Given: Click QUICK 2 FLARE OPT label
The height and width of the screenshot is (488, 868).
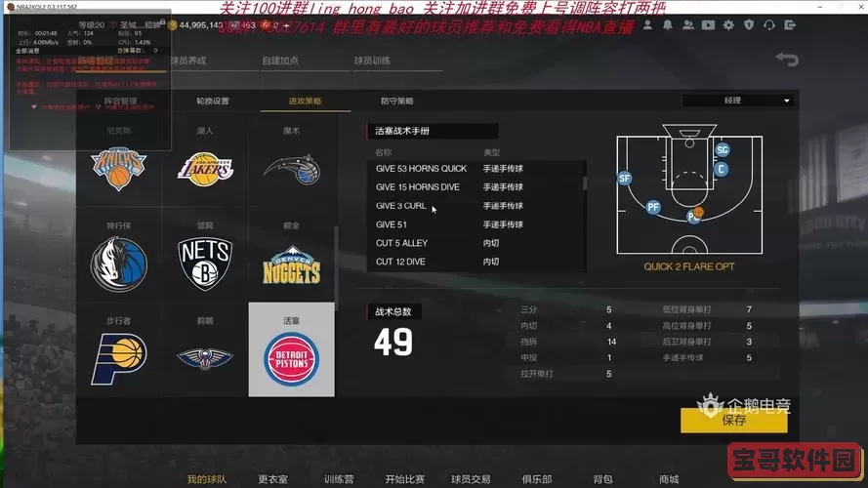Looking at the screenshot, I should coord(689,266).
